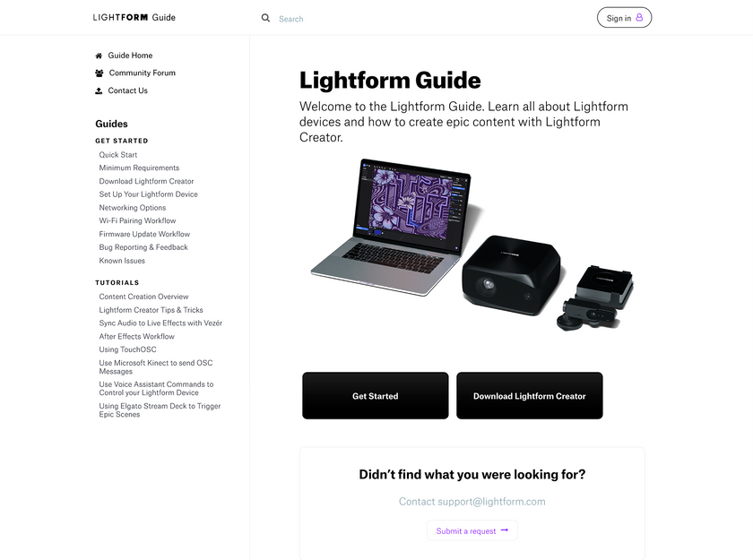Select Using TouchOSC tutorial
The image size is (753, 560).
pos(127,349)
